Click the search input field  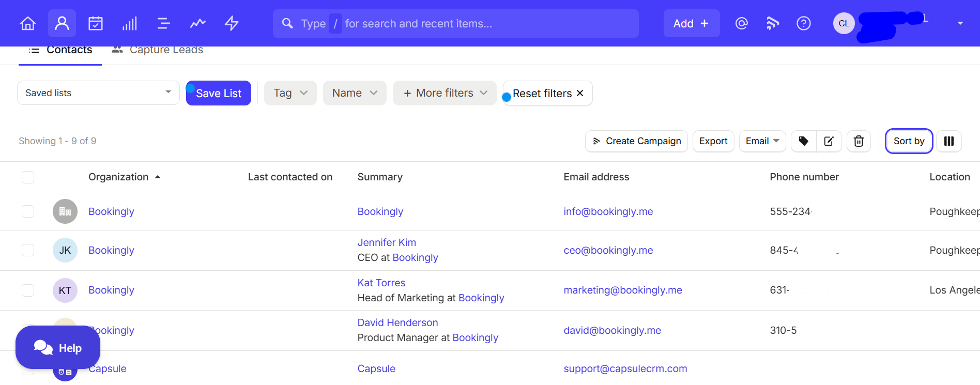[455, 24]
